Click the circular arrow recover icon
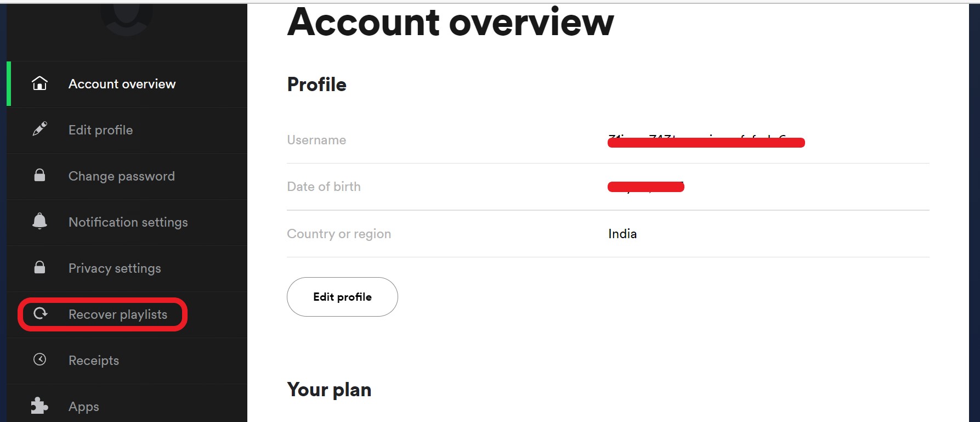Viewport: 980px width, 422px height. [x=40, y=313]
